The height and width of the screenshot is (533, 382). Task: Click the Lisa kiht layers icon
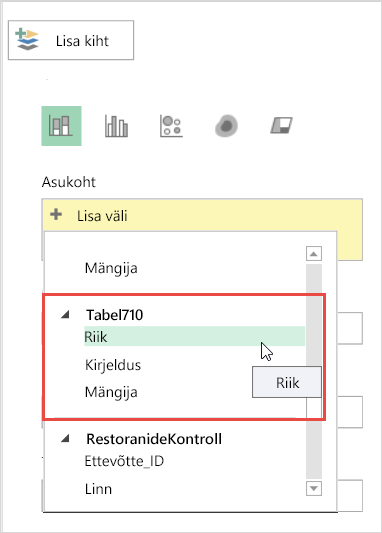tap(27, 40)
